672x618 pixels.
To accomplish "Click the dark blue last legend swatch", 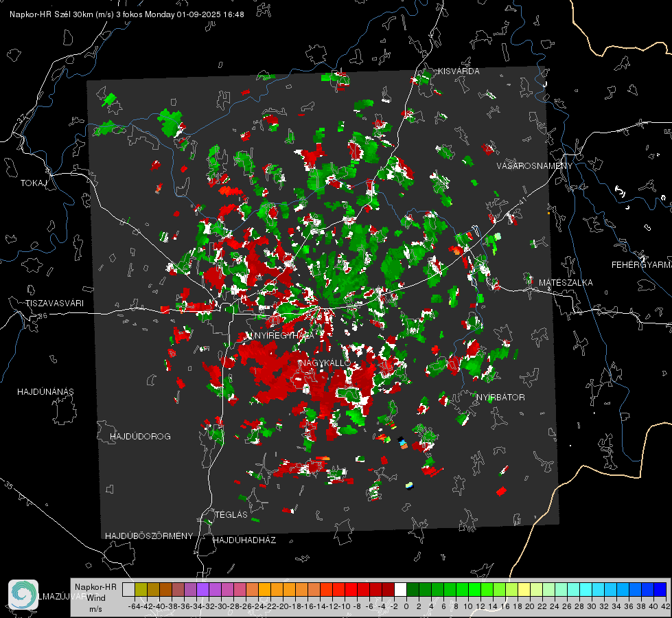I will click(x=660, y=590).
